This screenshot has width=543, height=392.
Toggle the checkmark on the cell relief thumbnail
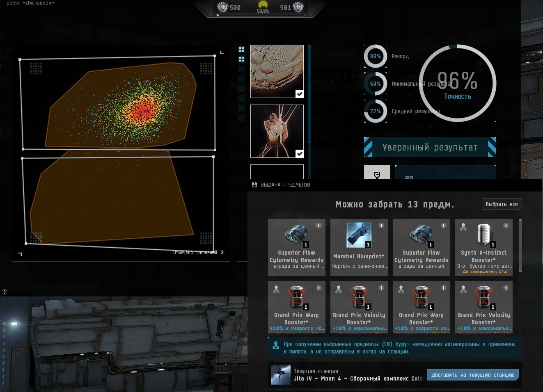[300, 94]
